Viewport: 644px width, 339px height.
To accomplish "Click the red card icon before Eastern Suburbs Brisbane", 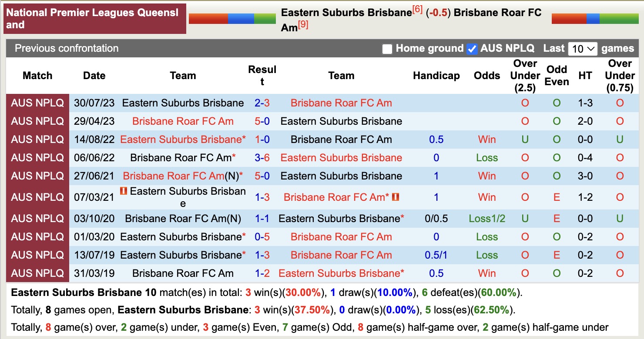I will pyautogui.click(x=123, y=192).
